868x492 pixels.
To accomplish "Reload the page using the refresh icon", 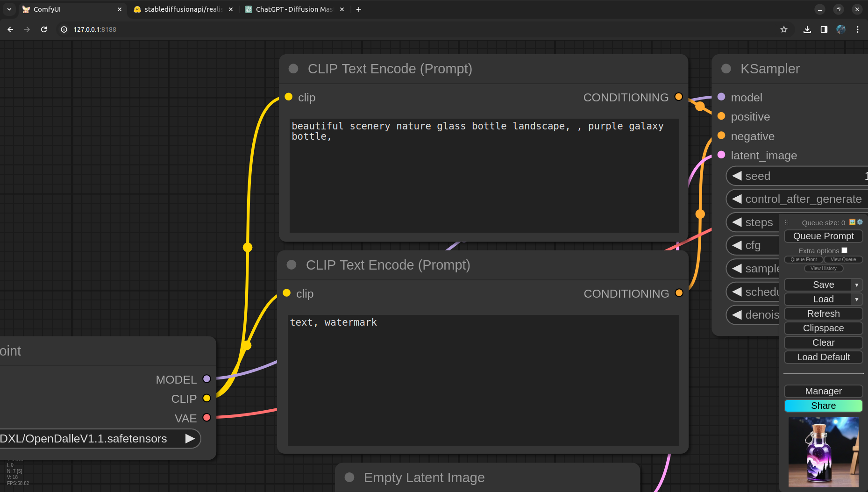I will (44, 29).
